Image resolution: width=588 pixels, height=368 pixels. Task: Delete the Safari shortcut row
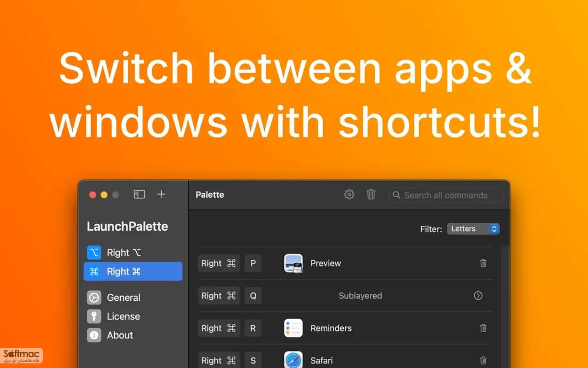point(483,361)
